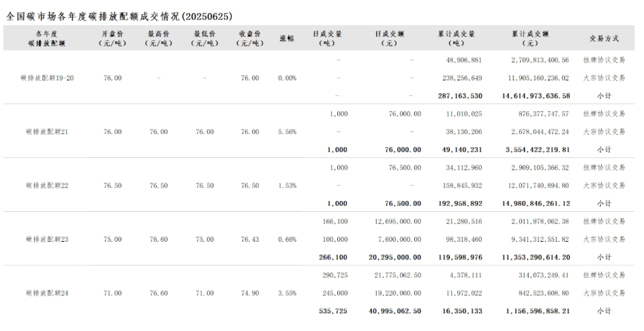Click the 涨幅 column header
The image size is (644, 331).
(x=287, y=38)
